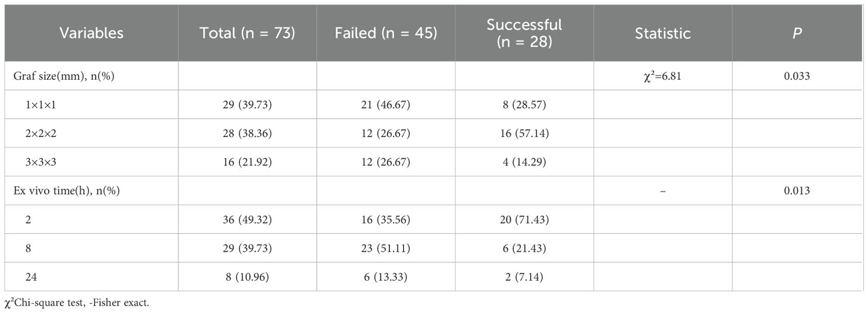Click the 2 (7.14) successful cell
The height and width of the screenshot is (313, 868).
[524, 277]
